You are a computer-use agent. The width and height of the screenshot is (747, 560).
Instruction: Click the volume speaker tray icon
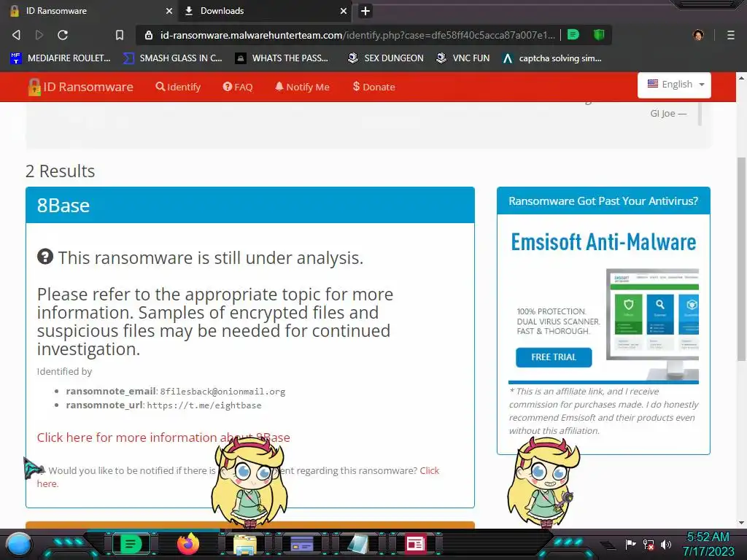(666, 544)
